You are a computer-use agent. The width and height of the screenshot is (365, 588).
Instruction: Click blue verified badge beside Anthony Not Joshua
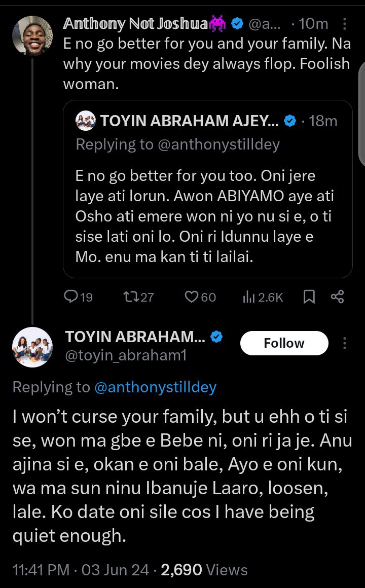tap(237, 24)
